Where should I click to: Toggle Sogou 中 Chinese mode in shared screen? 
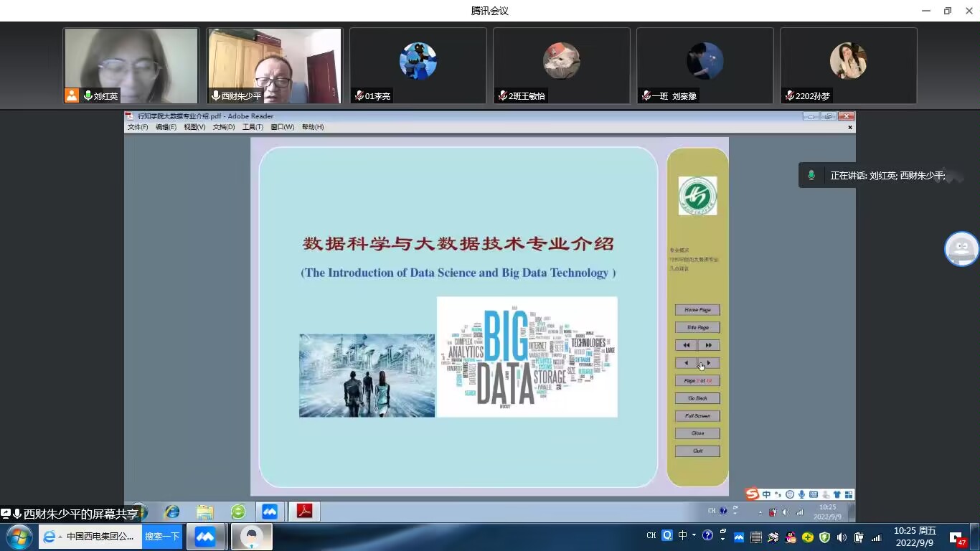coord(766,494)
